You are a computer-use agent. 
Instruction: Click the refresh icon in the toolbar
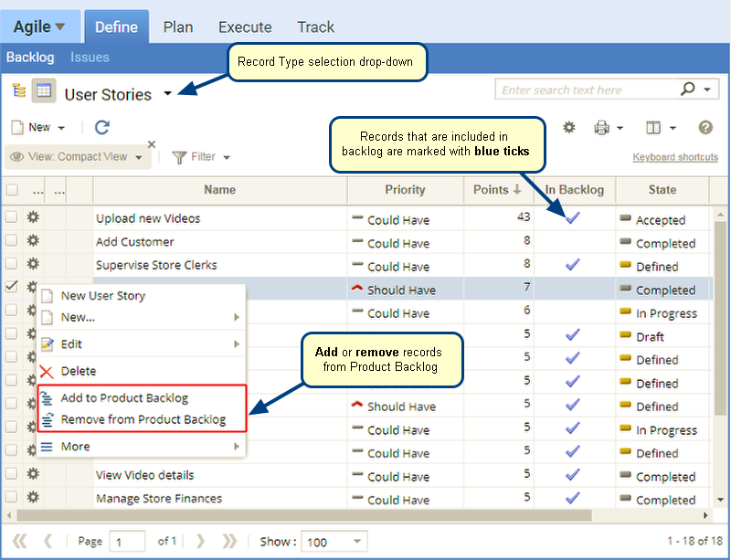click(x=102, y=128)
